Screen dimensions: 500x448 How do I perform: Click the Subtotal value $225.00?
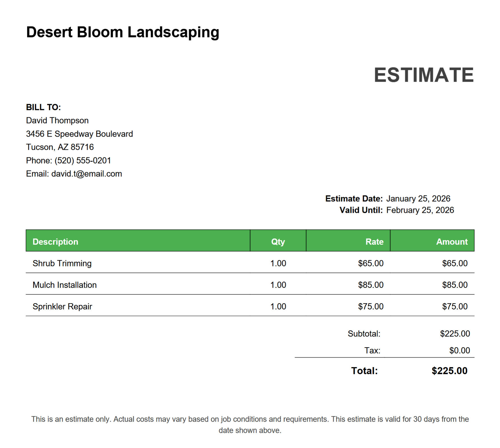click(x=455, y=333)
